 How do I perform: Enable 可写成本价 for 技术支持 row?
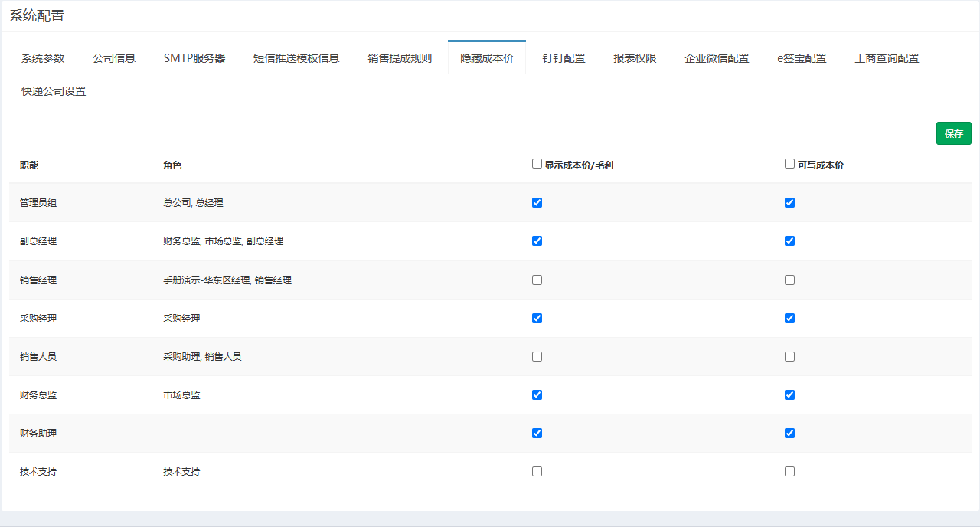[x=789, y=472]
